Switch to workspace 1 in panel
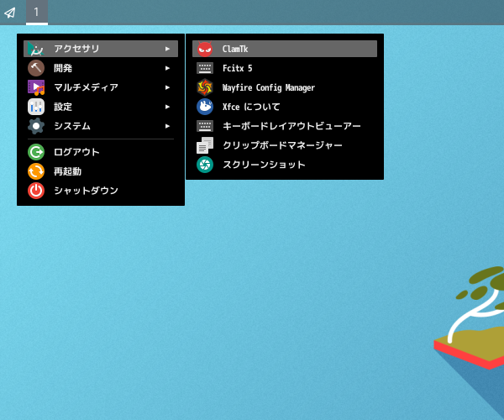This screenshot has height=420, width=504. 37,13
